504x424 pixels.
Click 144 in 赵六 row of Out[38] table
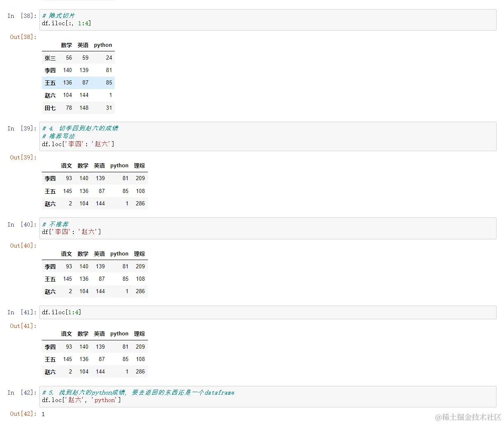point(84,95)
